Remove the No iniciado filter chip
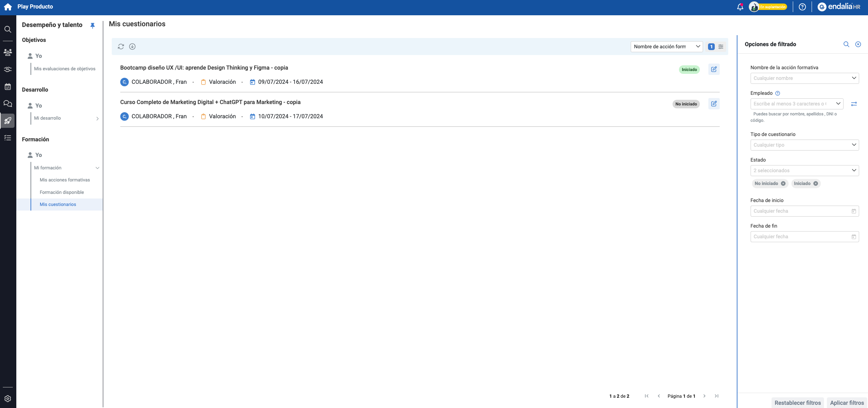 (x=783, y=184)
